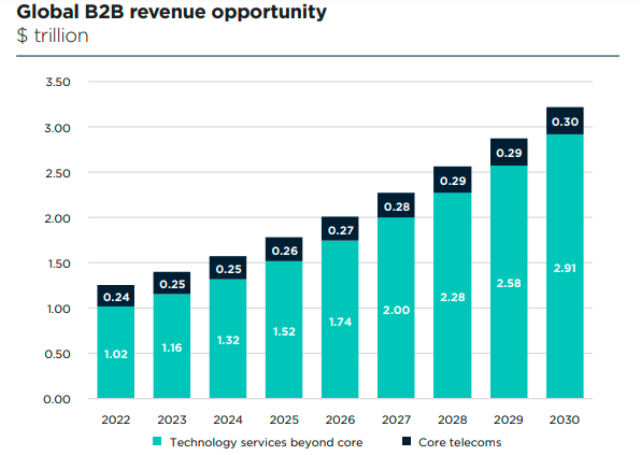
Task: Click the 2.00 value in the 2027 bar
Action: click(396, 310)
